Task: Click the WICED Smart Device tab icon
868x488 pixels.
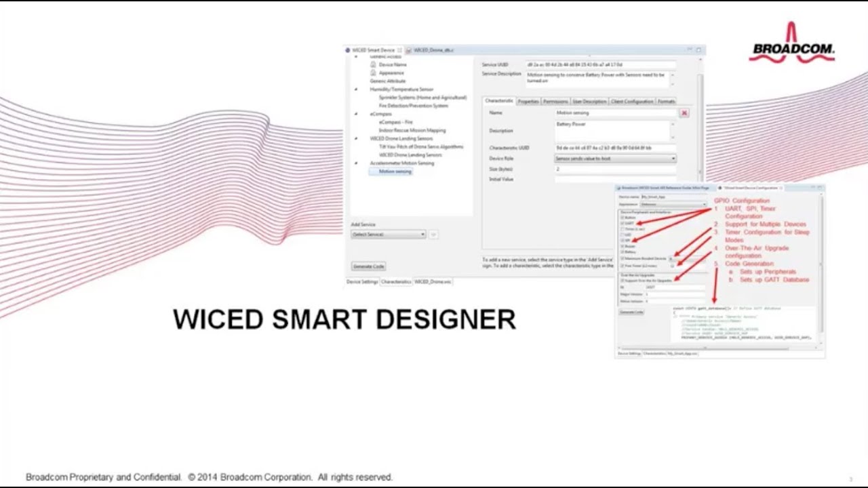Action: (x=348, y=50)
